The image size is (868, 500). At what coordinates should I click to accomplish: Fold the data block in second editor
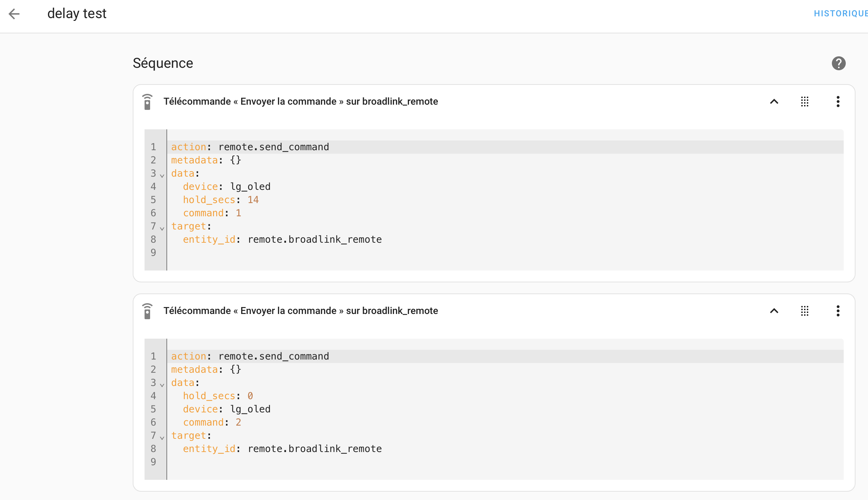click(x=162, y=385)
